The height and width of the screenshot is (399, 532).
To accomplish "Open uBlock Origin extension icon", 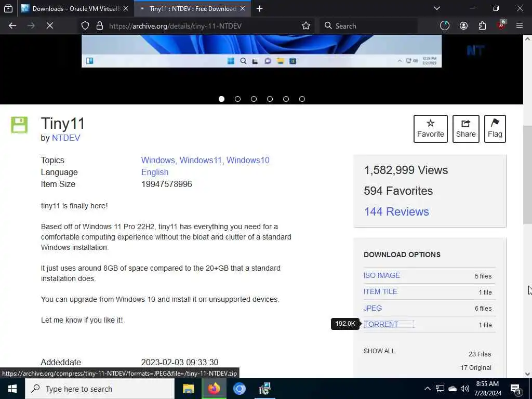I will 501,25.
